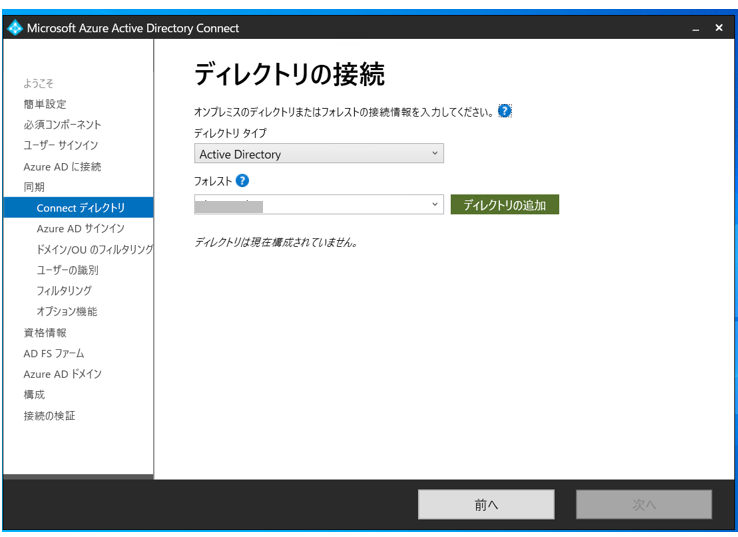Select 簡単設定 in the sidebar
Screen dimensions: 738x537
45,104
